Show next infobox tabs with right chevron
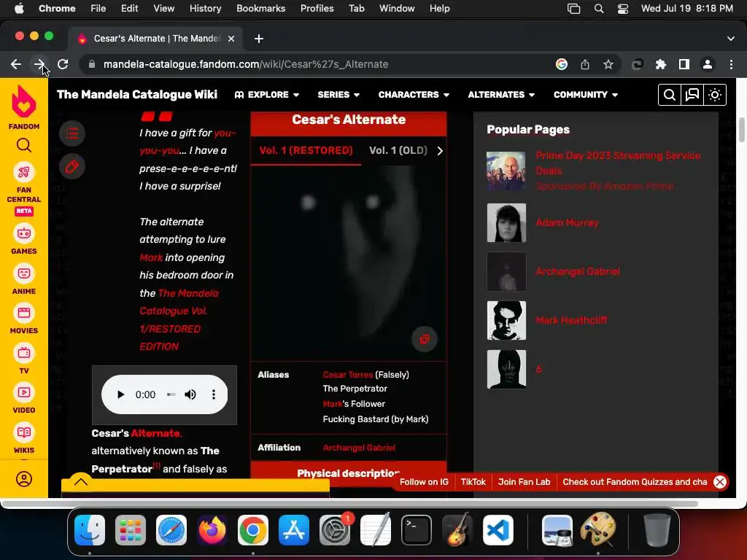Screen dimensions: 747x560 coord(440,151)
